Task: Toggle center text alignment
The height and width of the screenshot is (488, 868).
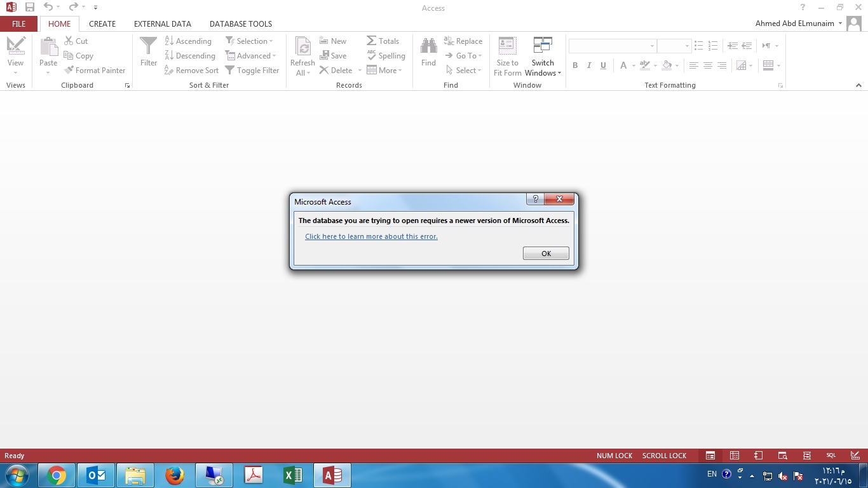Action: point(707,65)
